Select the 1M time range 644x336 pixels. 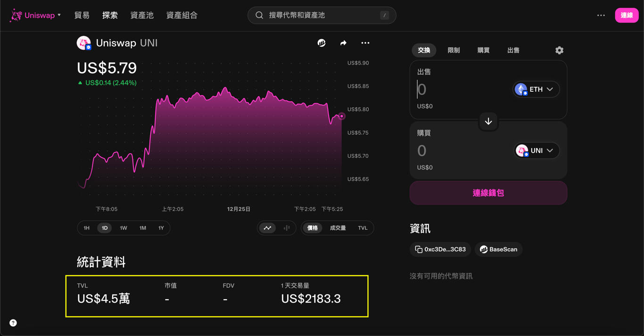[x=142, y=228]
